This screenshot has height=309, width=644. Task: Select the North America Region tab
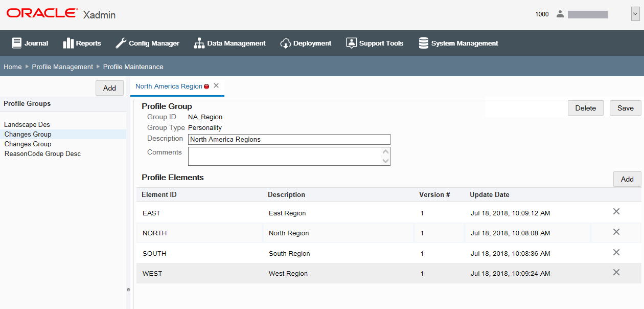169,86
